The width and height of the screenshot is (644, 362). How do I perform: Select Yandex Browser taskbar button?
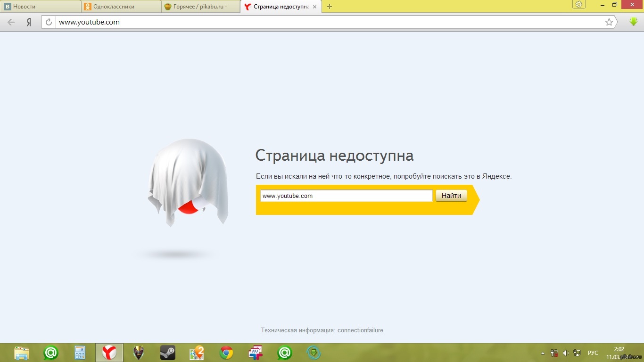pyautogui.click(x=109, y=353)
